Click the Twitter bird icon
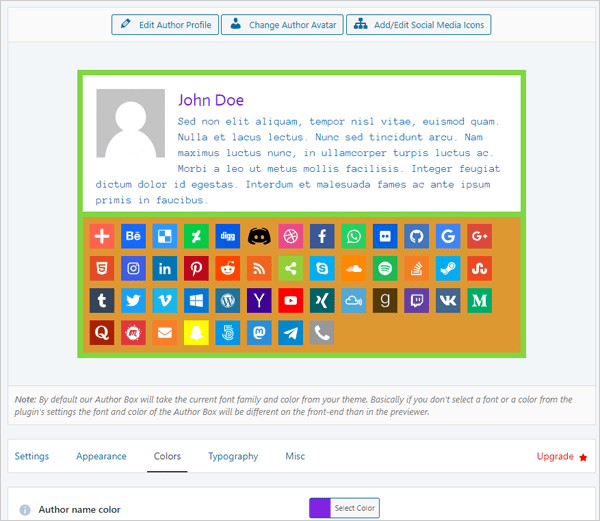 pyautogui.click(x=133, y=301)
